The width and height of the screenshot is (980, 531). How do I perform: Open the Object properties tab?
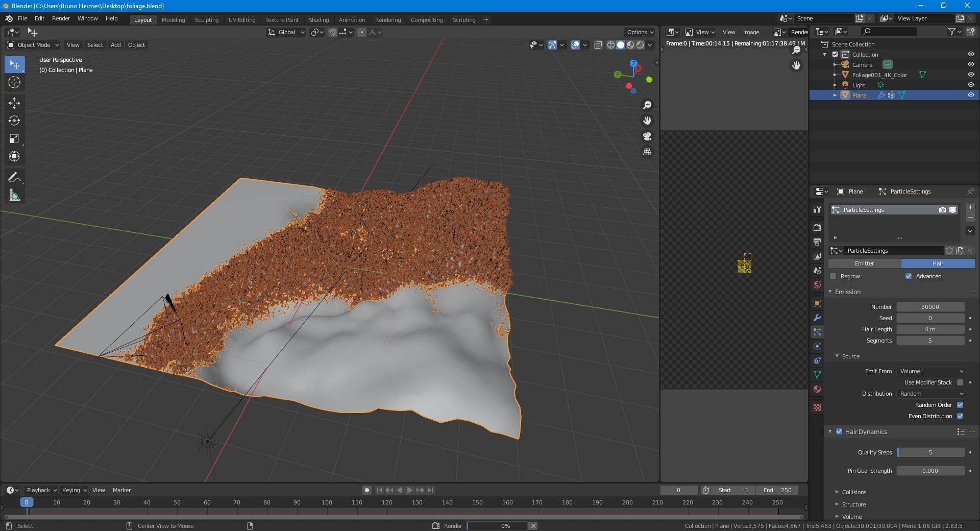pyautogui.click(x=817, y=303)
